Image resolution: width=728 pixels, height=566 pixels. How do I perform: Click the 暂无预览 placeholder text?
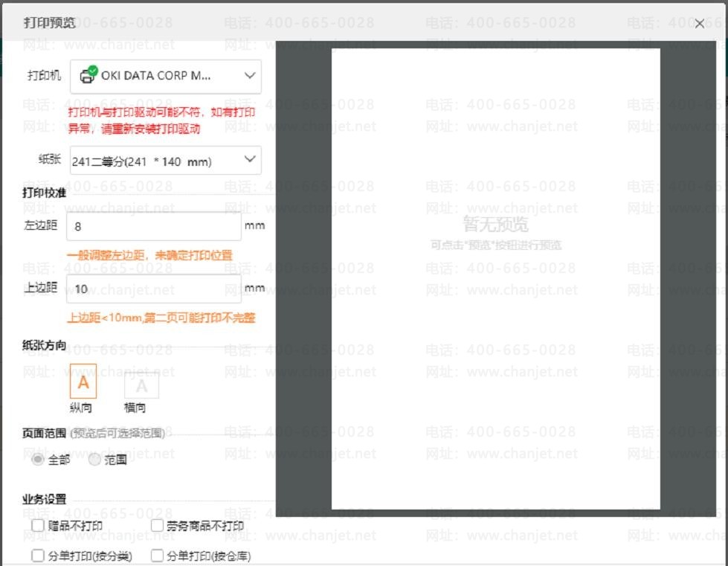(495, 224)
